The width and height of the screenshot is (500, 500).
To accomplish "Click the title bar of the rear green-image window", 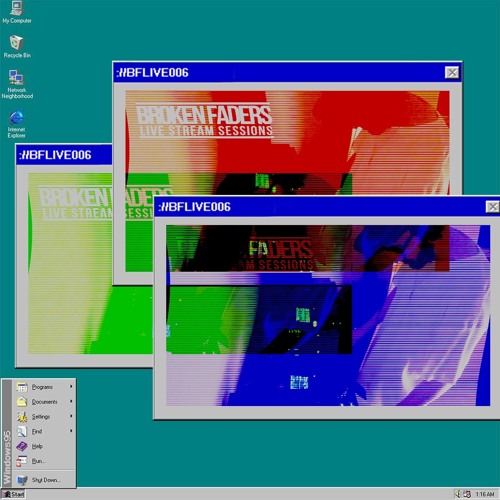I will (64, 155).
